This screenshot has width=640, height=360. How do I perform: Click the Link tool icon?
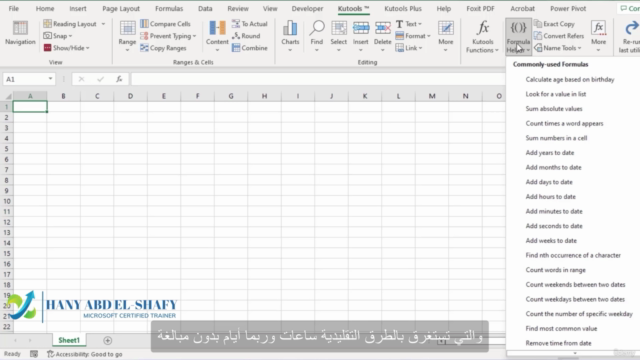coord(399,48)
